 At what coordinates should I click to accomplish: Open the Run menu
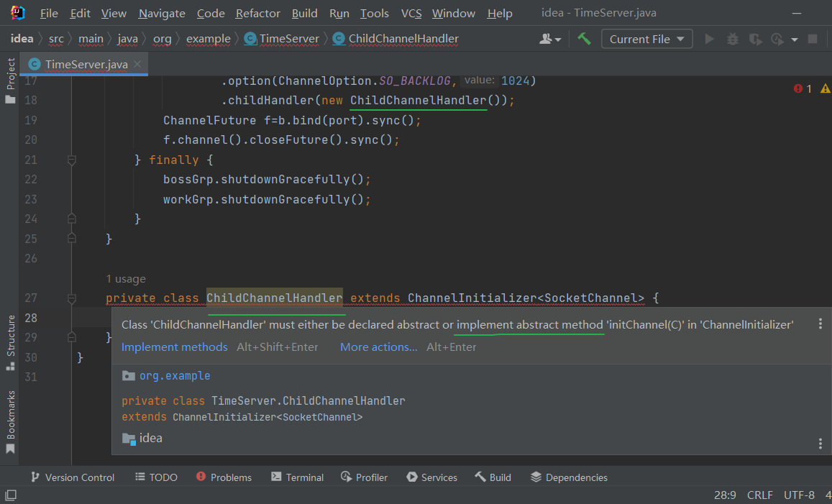coord(339,13)
